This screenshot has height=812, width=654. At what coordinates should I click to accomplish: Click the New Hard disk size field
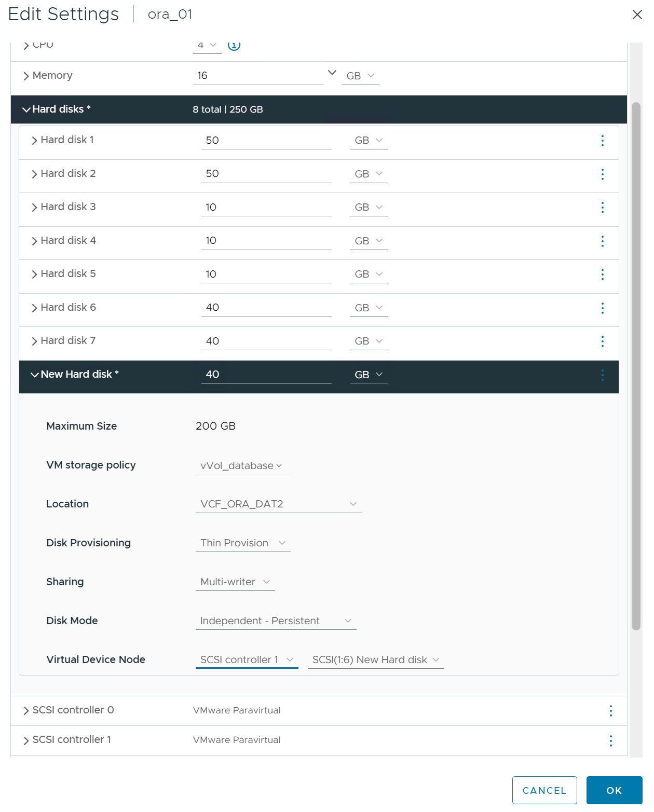(x=266, y=375)
